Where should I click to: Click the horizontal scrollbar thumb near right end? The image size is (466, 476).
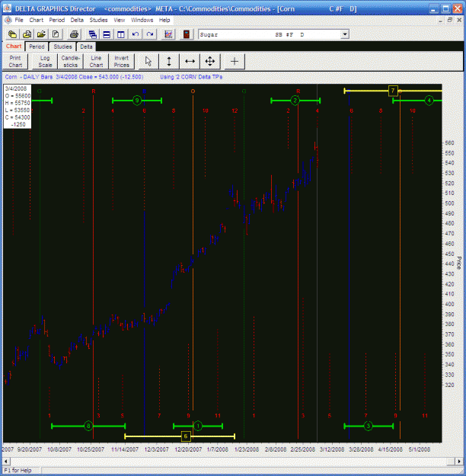(451, 461)
